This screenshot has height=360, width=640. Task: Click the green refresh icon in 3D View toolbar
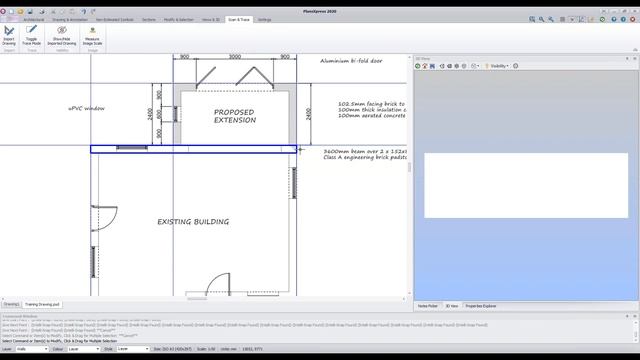click(x=418, y=66)
